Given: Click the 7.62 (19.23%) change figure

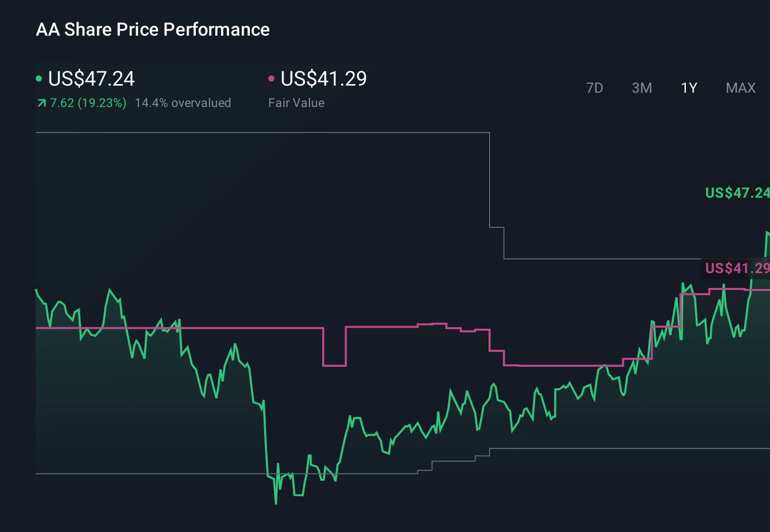Looking at the screenshot, I should pos(87,102).
